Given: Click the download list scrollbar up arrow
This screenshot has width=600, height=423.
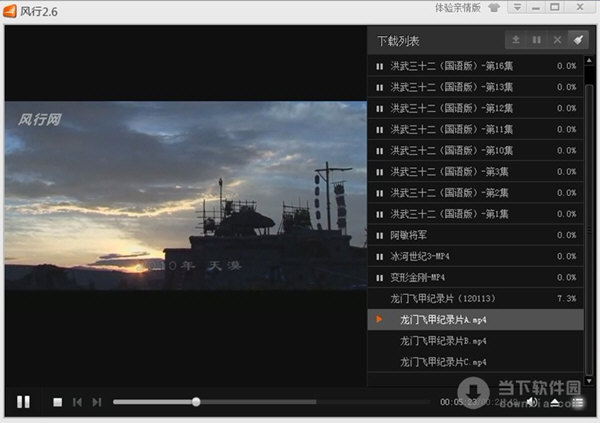Looking at the screenshot, I should coord(589,60).
